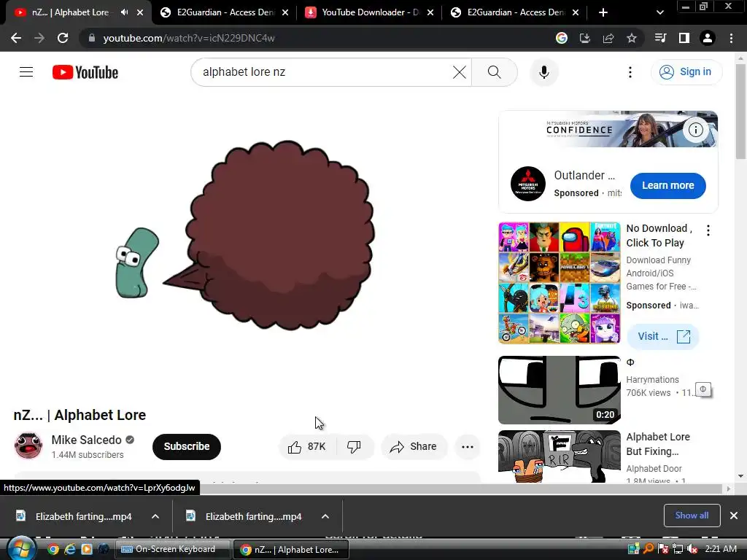The image size is (747, 560).
Task: Open YouTube settings three-dot menu
Action: pos(630,72)
